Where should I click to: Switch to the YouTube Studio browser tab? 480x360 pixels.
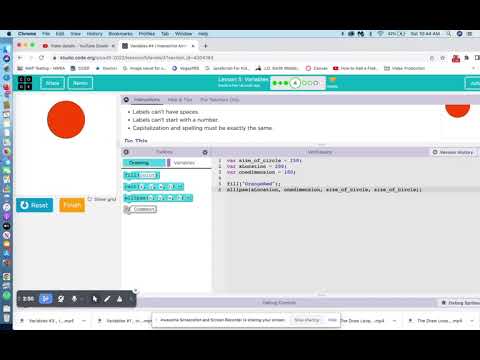pos(79,46)
